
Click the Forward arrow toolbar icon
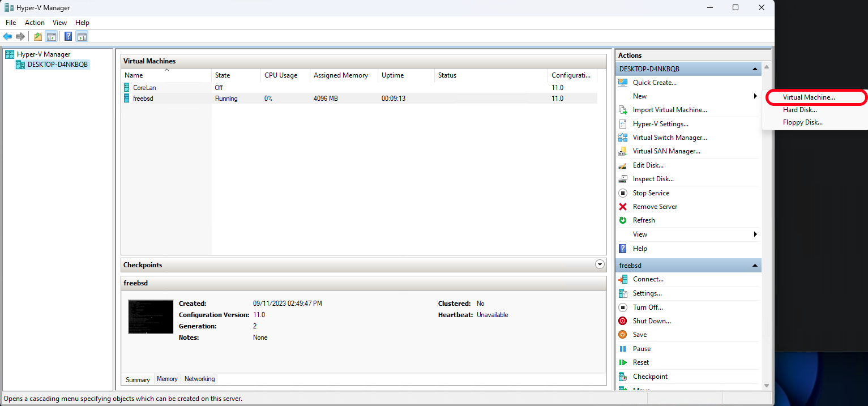(x=20, y=37)
